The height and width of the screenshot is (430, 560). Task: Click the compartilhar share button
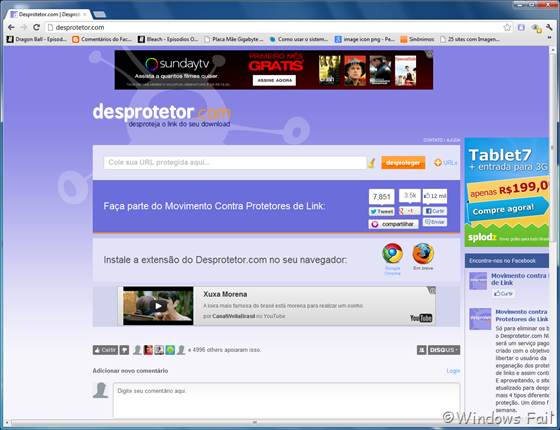[393, 224]
